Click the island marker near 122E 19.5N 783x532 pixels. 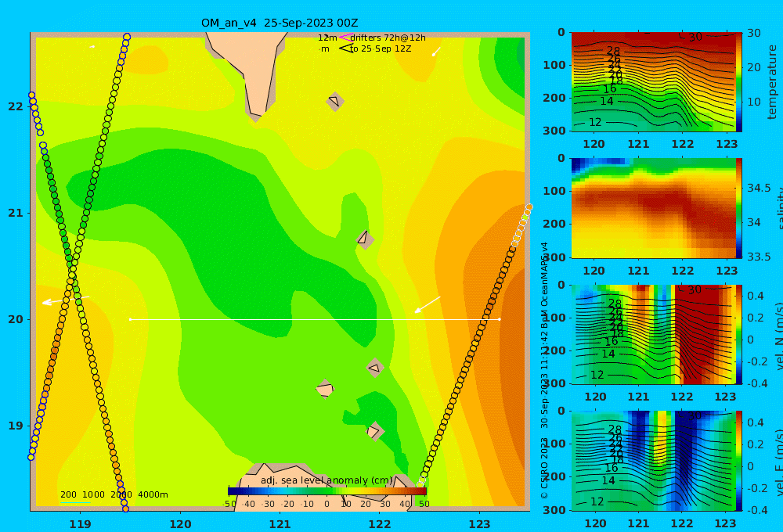click(375, 368)
